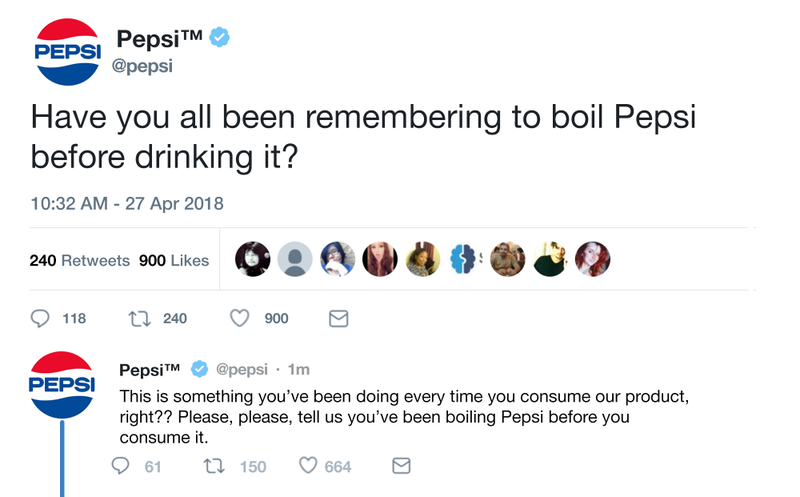This screenshot has height=497, width=800.
Task: Open the Pepsi avatar on reply tweet
Action: [62, 385]
